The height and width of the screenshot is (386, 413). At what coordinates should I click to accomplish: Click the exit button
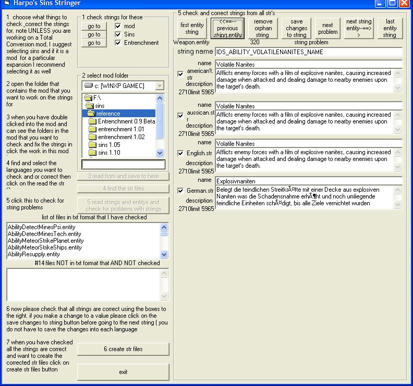pyautogui.click(x=123, y=372)
